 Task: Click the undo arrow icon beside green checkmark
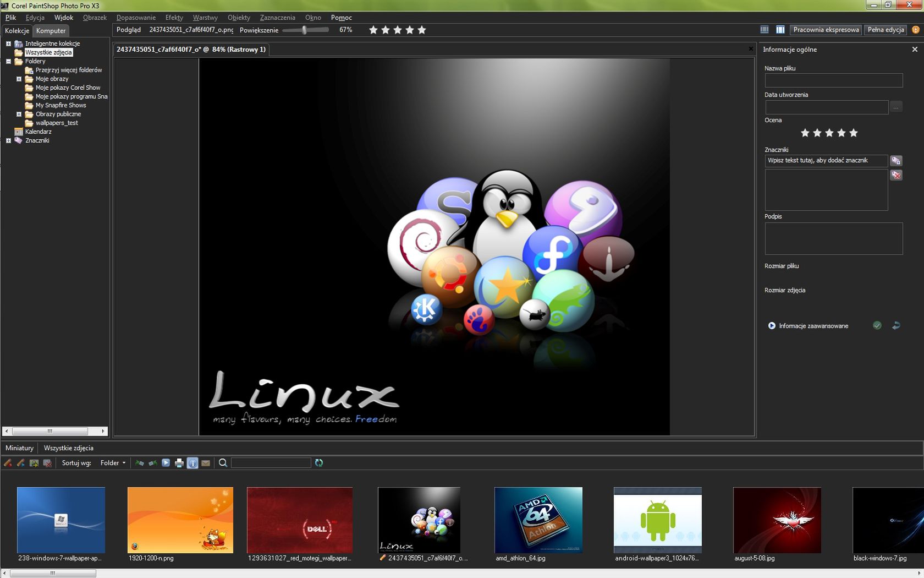(896, 325)
